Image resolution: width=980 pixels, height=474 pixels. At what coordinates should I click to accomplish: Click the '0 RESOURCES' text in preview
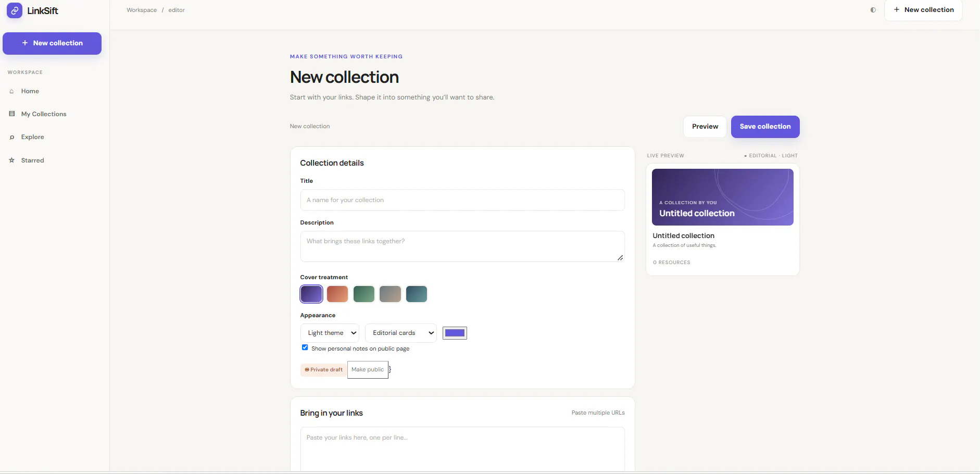click(x=672, y=263)
